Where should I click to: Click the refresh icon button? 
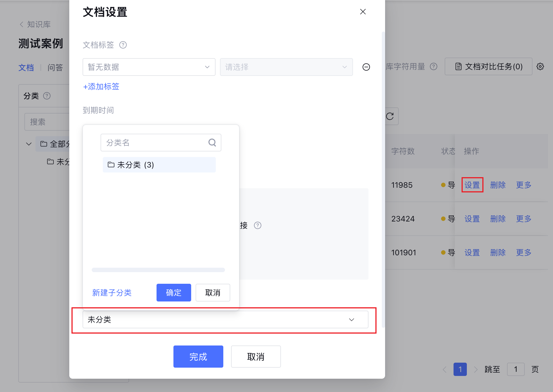390,116
